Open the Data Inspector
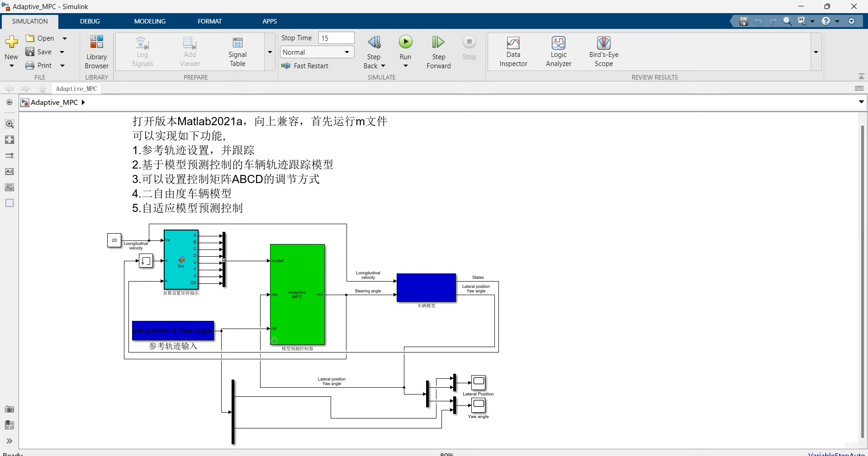Screen dimensions: 868x456 [x=513, y=52]
